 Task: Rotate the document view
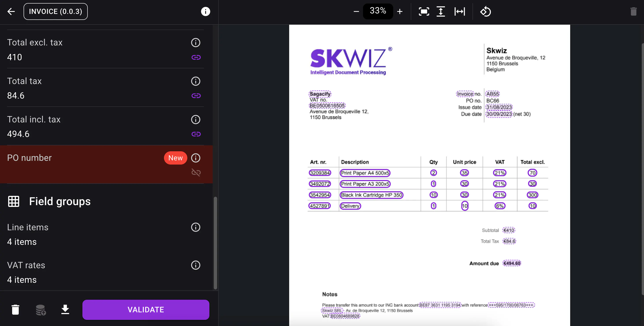(x=485, y=11)
